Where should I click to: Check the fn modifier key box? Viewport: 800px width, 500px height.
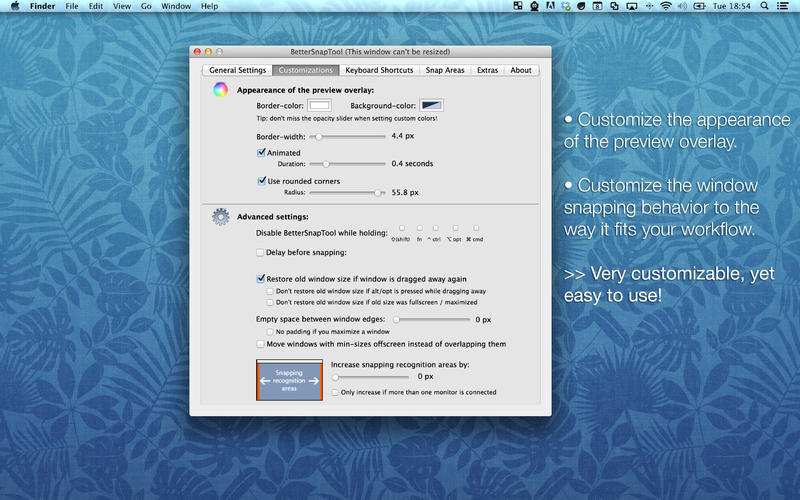point(419,228)
